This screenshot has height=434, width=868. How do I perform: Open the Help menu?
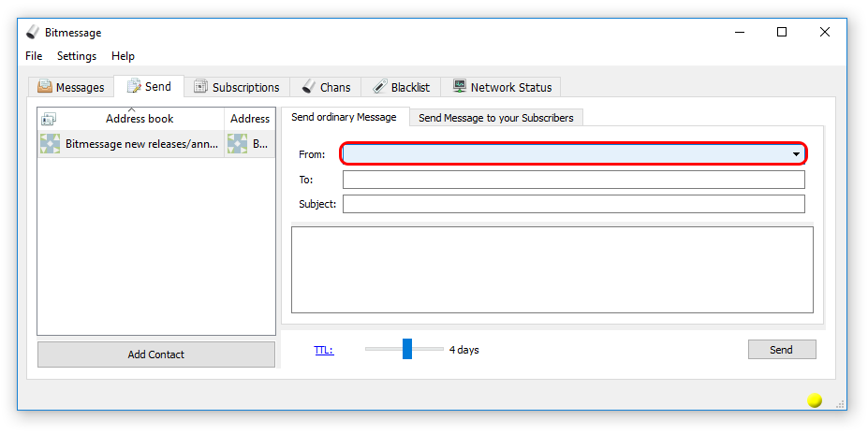coord(123,56)
